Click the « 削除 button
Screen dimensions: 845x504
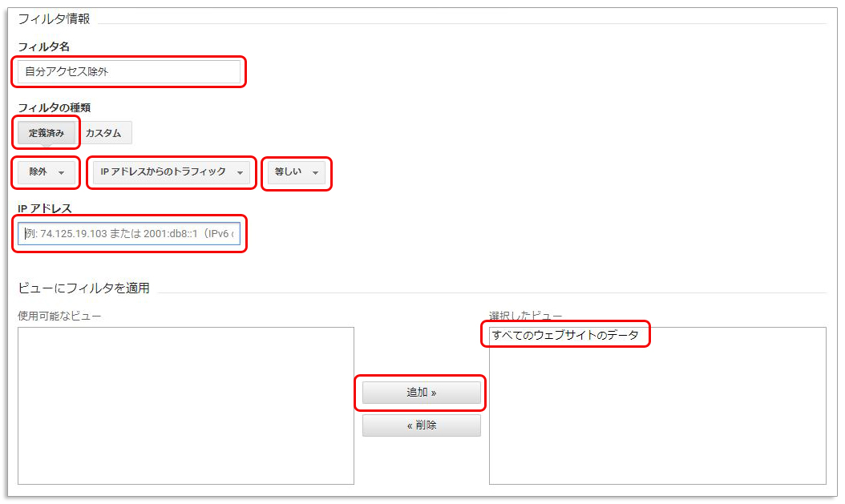pos(421,425)
